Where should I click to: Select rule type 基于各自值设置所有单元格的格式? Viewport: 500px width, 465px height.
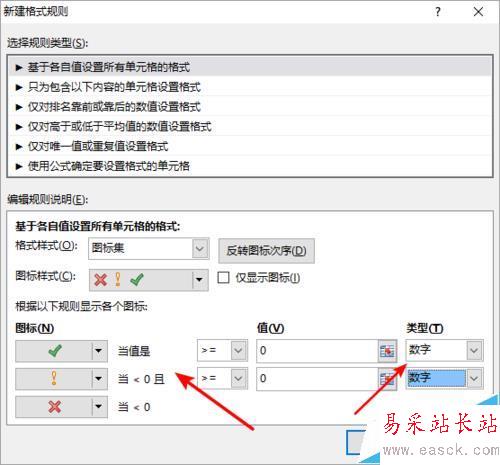(x=250, y=67)
